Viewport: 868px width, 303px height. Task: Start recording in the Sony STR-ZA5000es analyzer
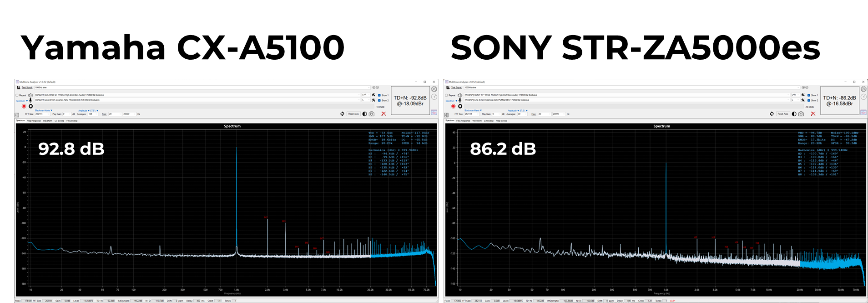click(454, 106)
